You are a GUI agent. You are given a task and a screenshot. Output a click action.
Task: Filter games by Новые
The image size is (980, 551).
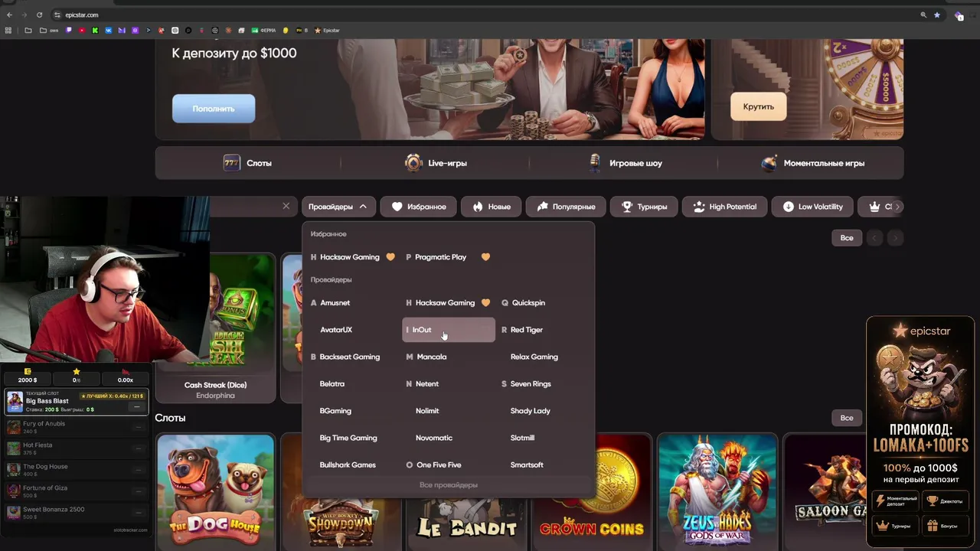tap(492, 207)
